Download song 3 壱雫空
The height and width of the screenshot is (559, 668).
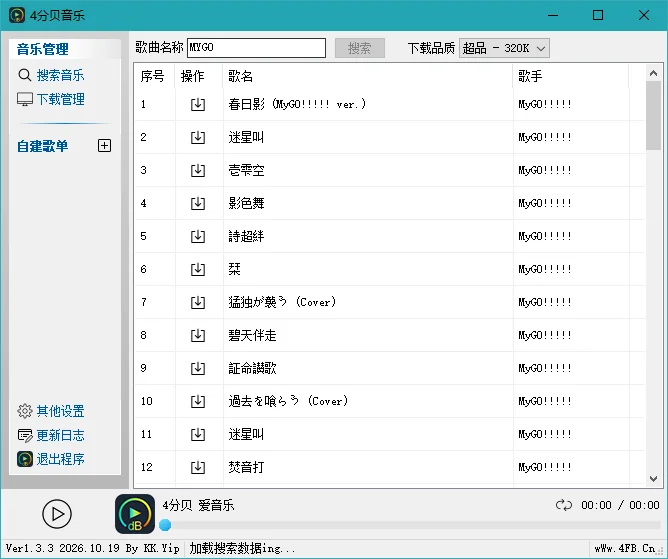(198, 170)
